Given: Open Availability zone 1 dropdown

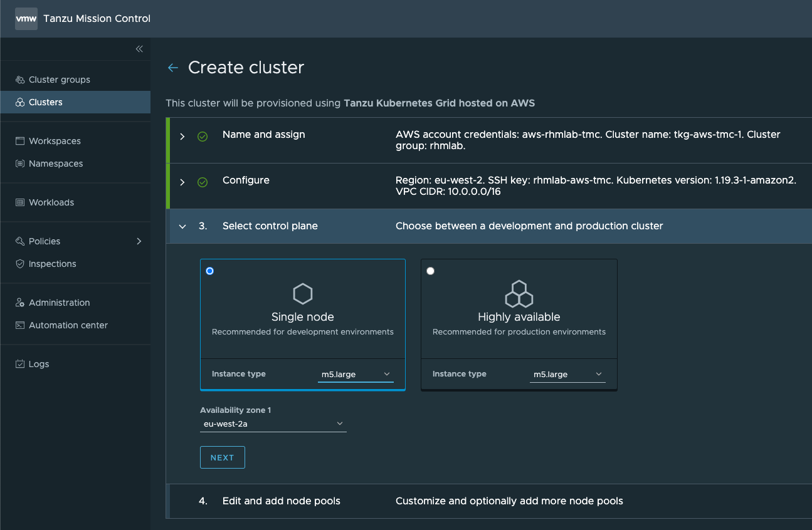Looking at the screenshot, I should click(273, 424).
